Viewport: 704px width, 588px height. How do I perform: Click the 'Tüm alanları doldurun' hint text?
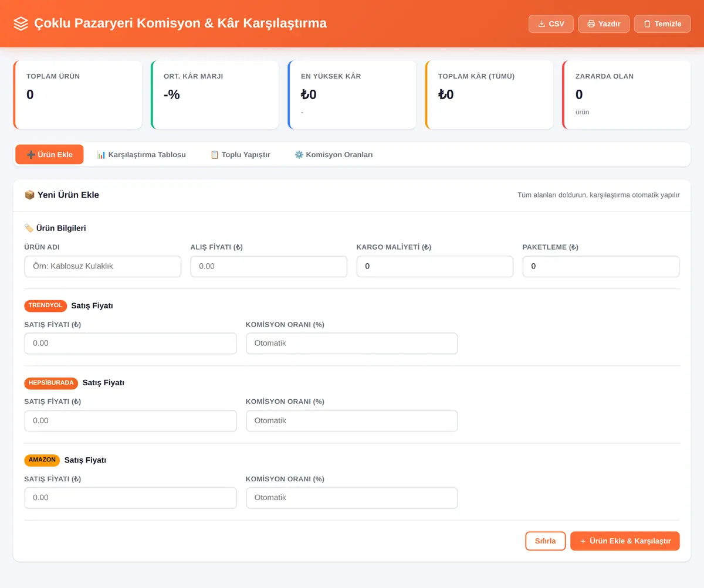[598, 195]
